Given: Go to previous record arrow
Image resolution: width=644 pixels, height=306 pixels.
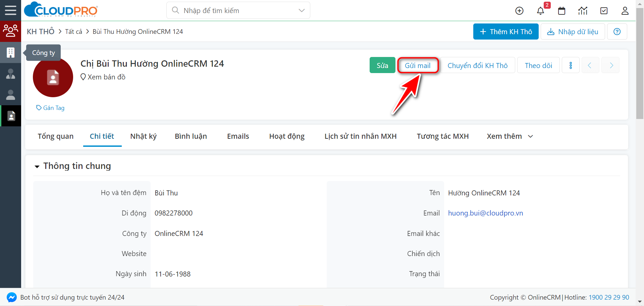Looking at the screenshot, I should (590, 65).
